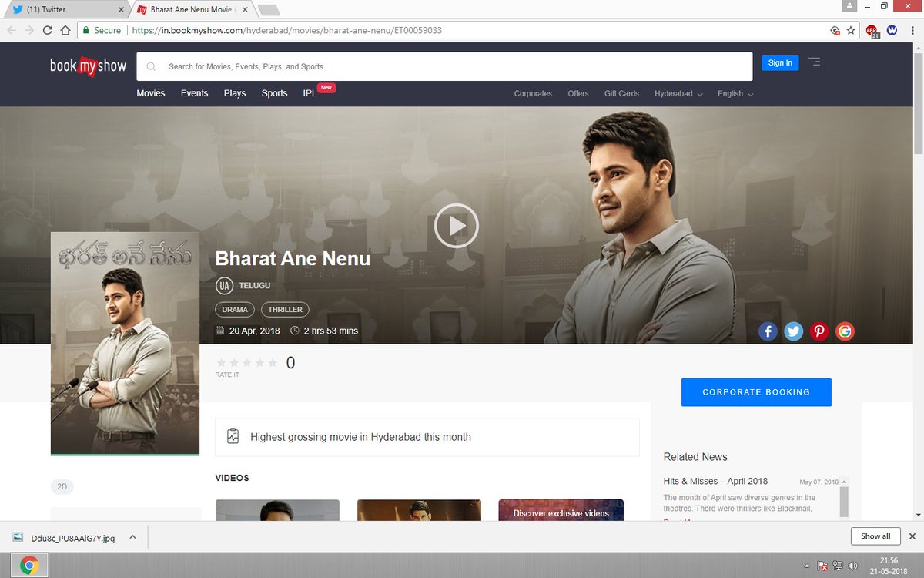The image size is (924, 578).
Task: Open the browser home page
Action: tap(65, 31)
